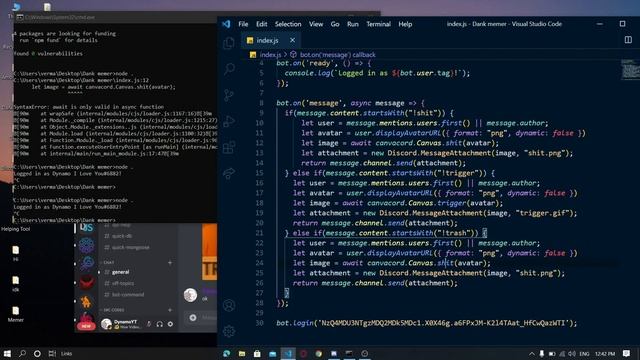Switch to VS Code taskbar icon
Viewport: 640px width, 360px height.
click(288, 353)
